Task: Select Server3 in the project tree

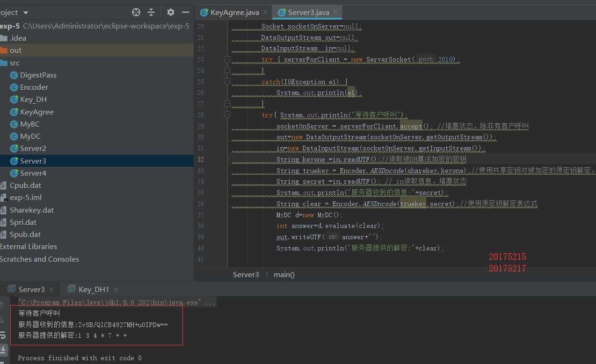Action: click(x=97, y=161)
